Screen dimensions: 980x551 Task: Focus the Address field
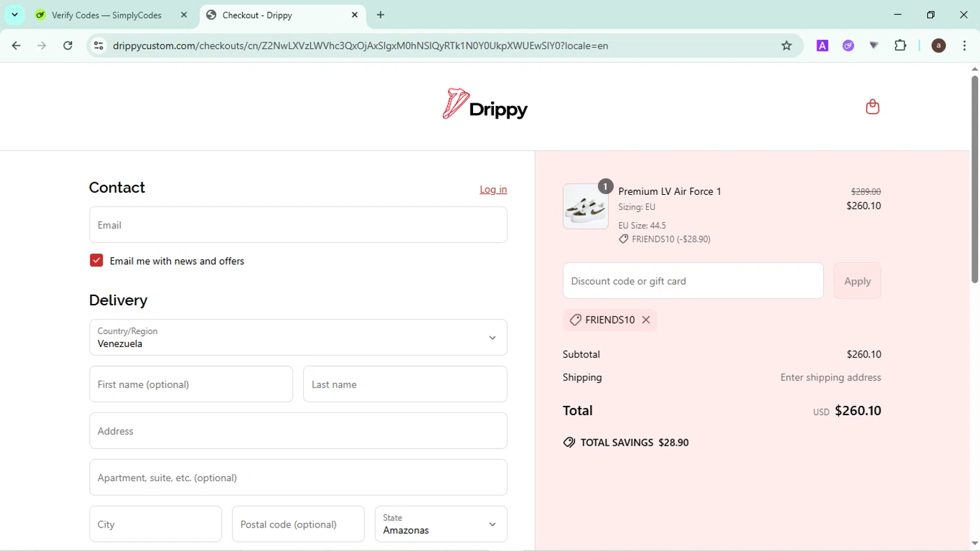pos(298,431)
